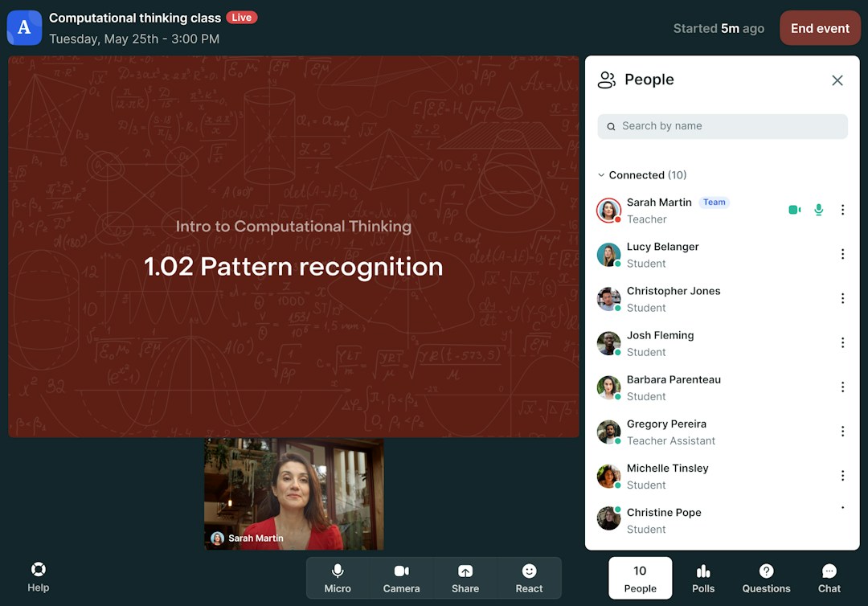Open Lucy Belanger's more options menu
The width and height of the screenshot is (868, 606).
pos(842,254)
